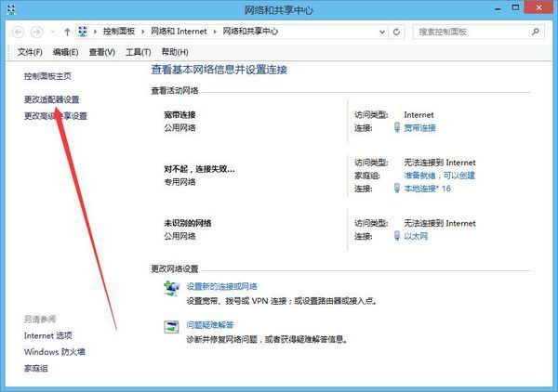558x392 pixels.
Task: Open the 工具(T) menu
Action: 138,52
